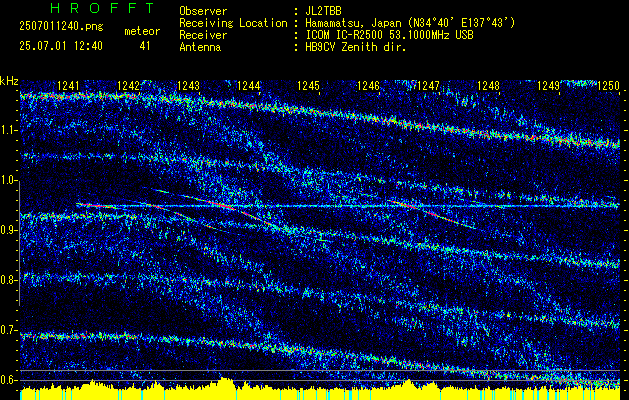Image resolution: width=629 pixels, height=400 pixels.
Task: Click the observer callsign JL2TBB
Action: tap(323, 11)
